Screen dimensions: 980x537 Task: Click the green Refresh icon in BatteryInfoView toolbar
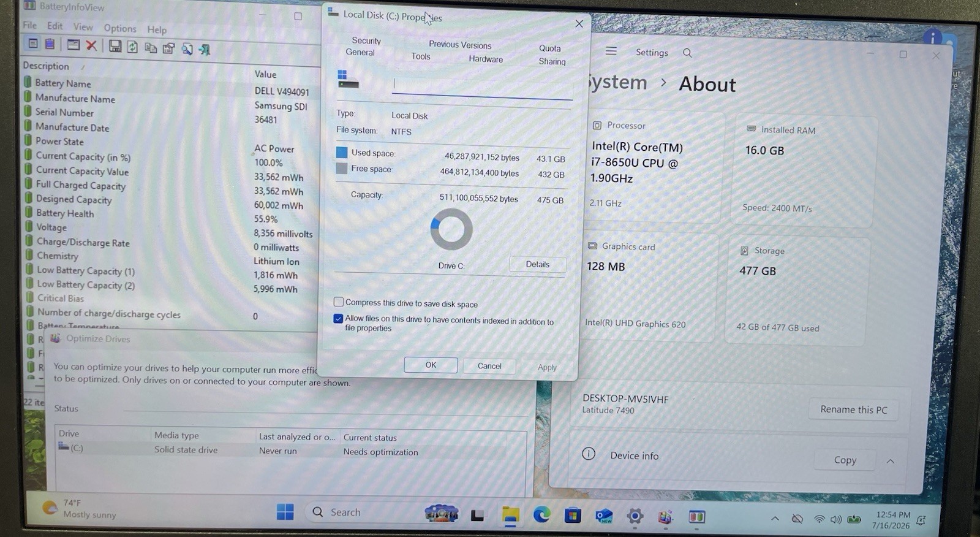click(132, 47)
